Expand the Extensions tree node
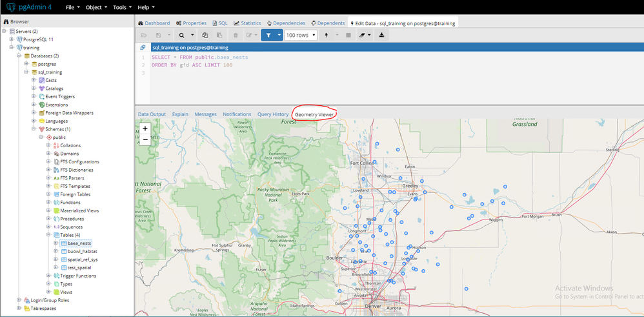Viewport: 644px width, 317px height. [34, 105]
